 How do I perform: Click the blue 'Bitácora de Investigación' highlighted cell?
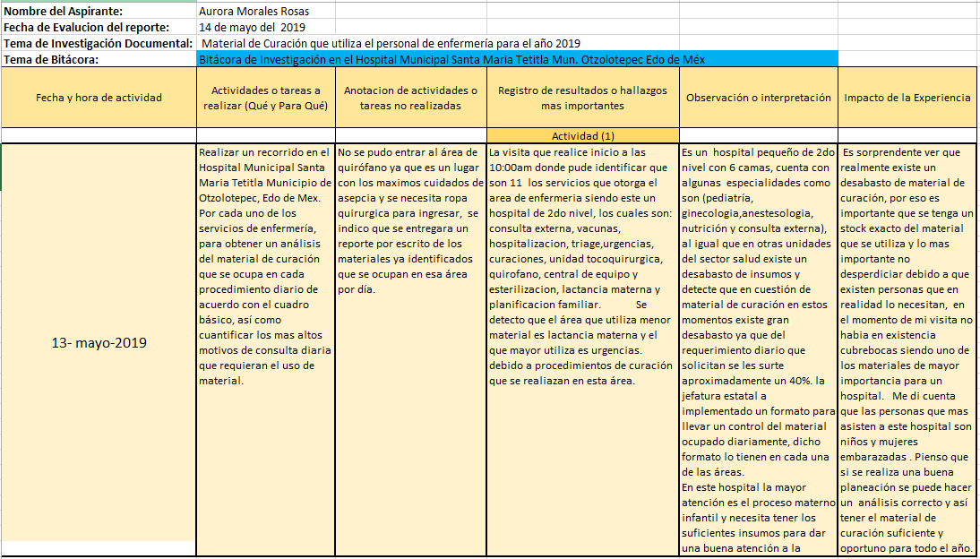[x=517, y=59]
